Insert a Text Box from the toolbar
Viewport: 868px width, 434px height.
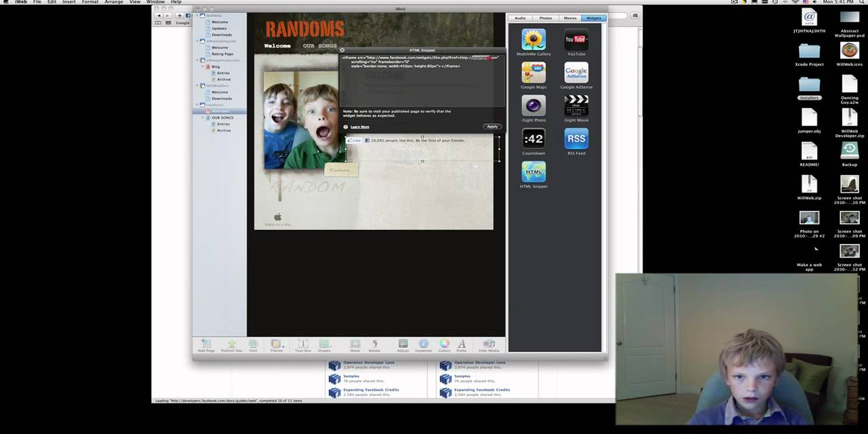[x=303, y=345]
